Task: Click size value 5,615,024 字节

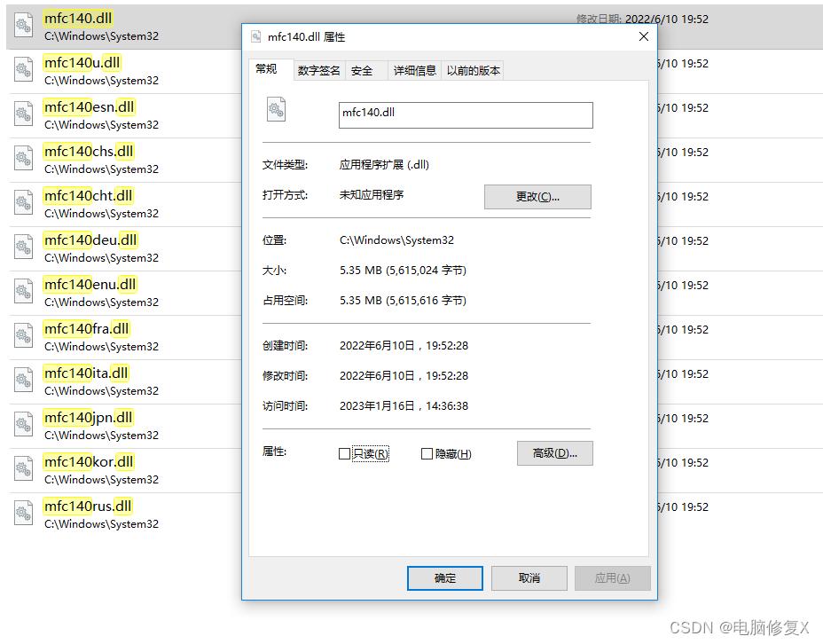Action: click(x=404, y=271)
